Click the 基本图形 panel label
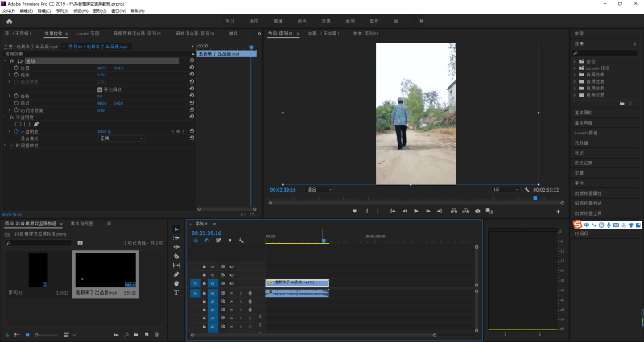The width and height of the screenshot is (644, 342). (582, 112)
